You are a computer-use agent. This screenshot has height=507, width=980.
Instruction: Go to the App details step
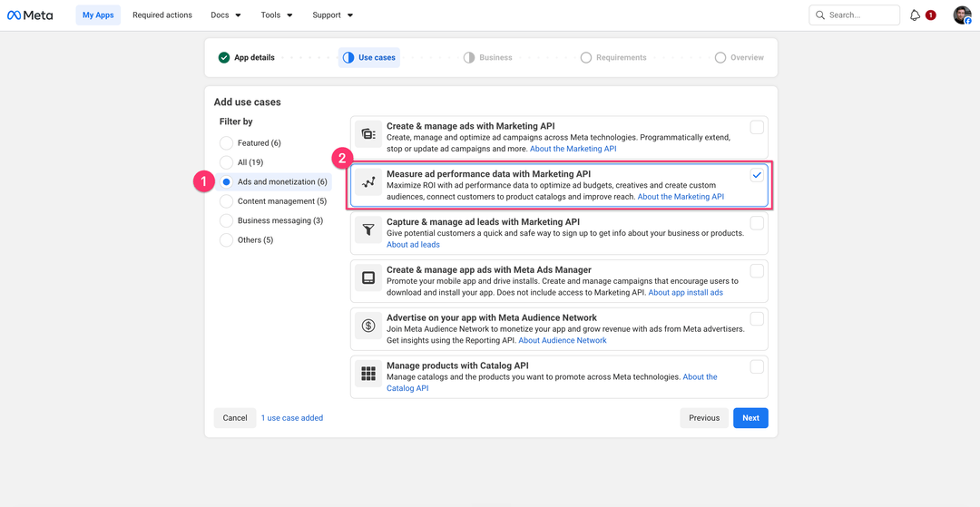coord(246,57)
